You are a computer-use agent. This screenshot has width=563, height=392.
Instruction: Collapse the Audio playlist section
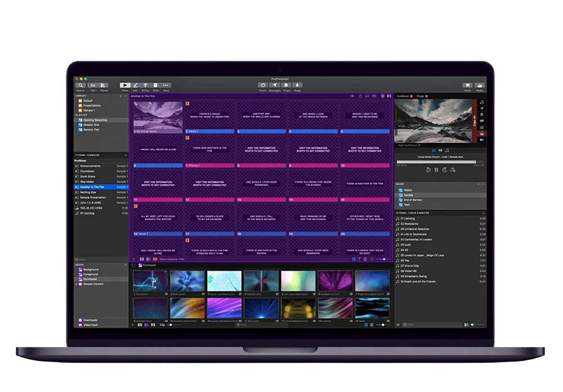tap(483, 184)
